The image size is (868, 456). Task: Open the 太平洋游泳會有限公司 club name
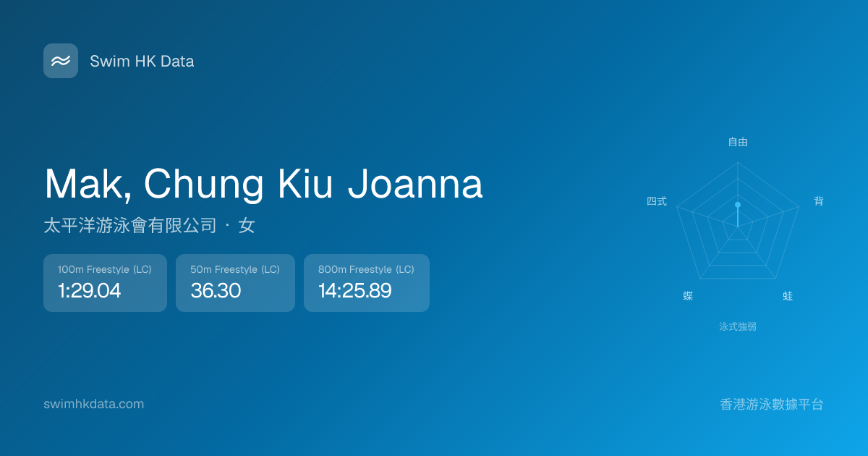click(130, 226)
